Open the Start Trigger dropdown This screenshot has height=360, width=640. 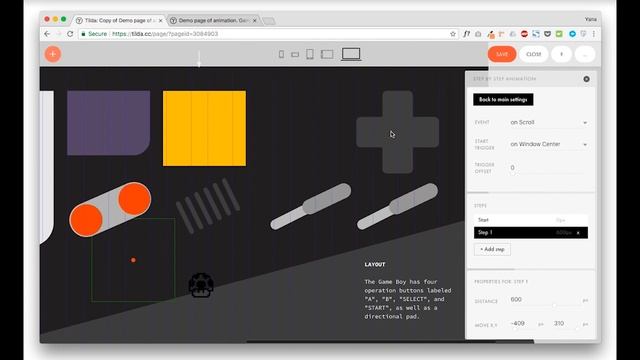point(548,144)
